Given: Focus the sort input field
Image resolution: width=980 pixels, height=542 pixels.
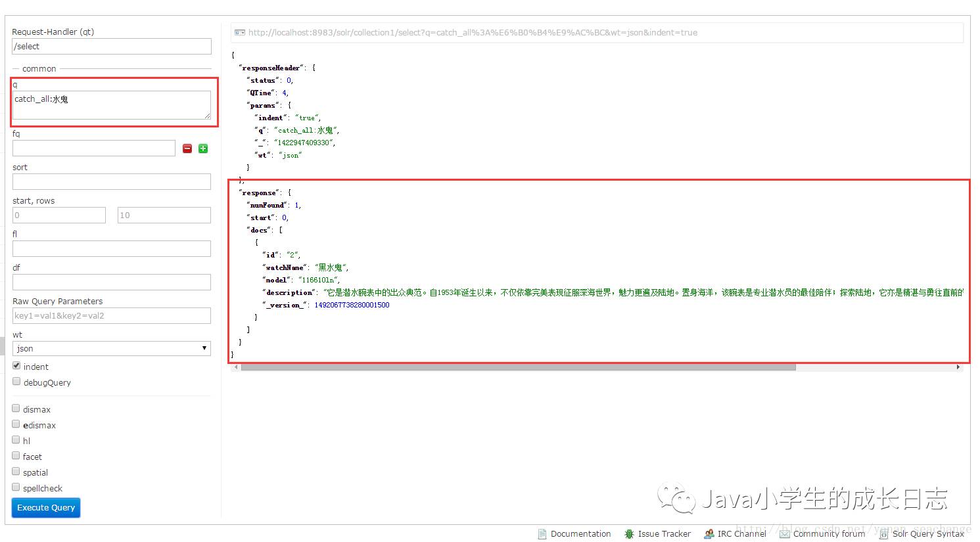Looking at the screenshot, I should tap(112, 181).
